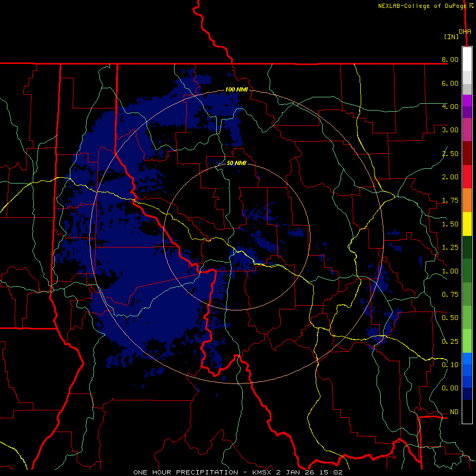Click the 6.00 legend value
This screenshot has height=476, width=476.
click(x=450, y=83)
